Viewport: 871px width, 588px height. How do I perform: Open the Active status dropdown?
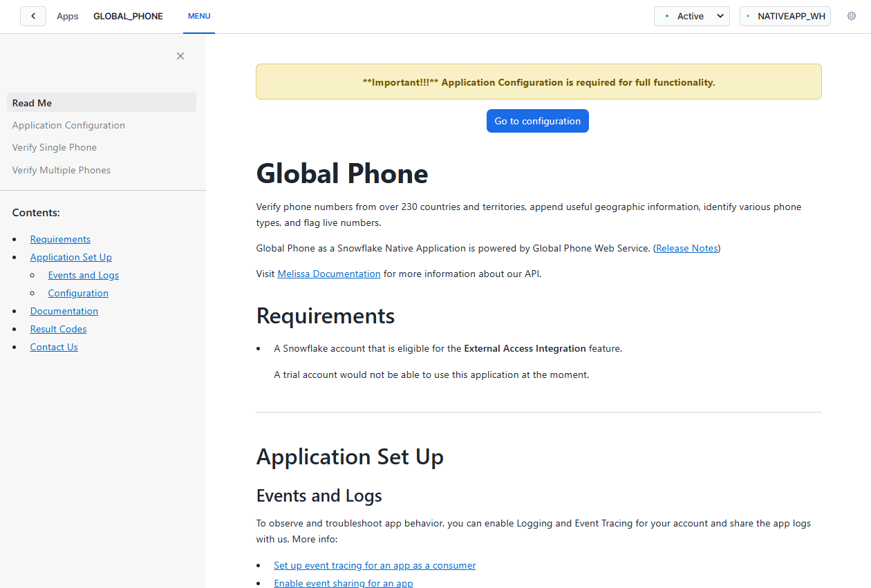coord(692,16)
